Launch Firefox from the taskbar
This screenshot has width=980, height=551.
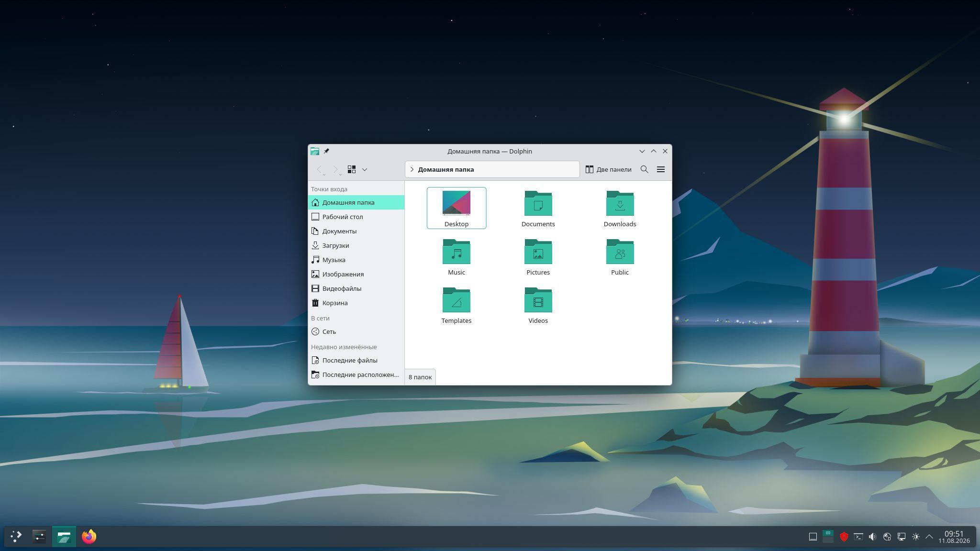[89, 537]
